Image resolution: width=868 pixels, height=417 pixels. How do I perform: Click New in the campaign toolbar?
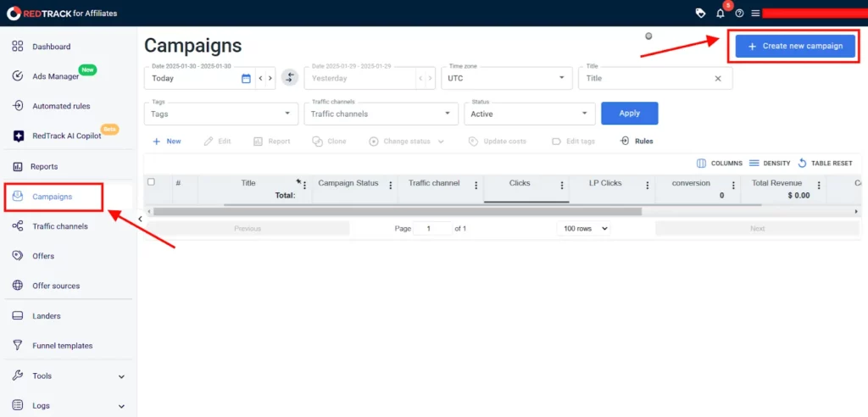167,142
